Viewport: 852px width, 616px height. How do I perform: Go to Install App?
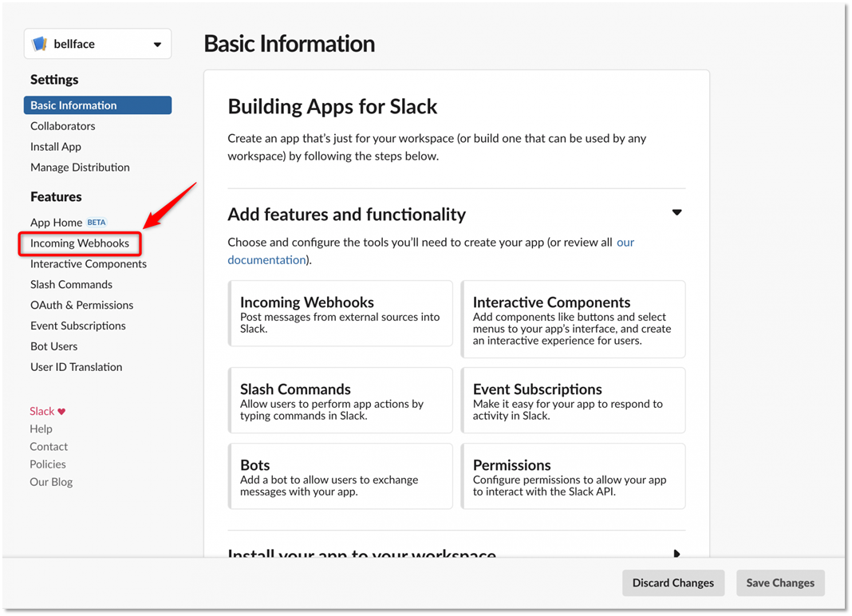(55, 147)
